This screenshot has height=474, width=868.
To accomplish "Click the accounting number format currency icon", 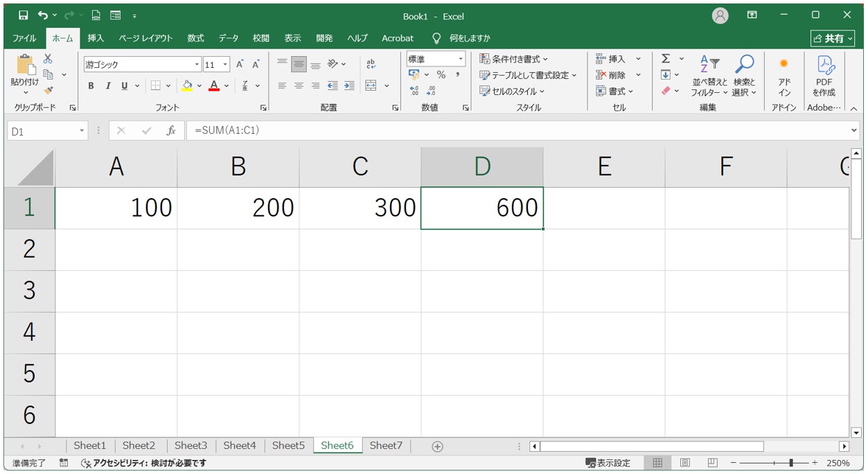I will pyautogui.click(x=414, y=75).
